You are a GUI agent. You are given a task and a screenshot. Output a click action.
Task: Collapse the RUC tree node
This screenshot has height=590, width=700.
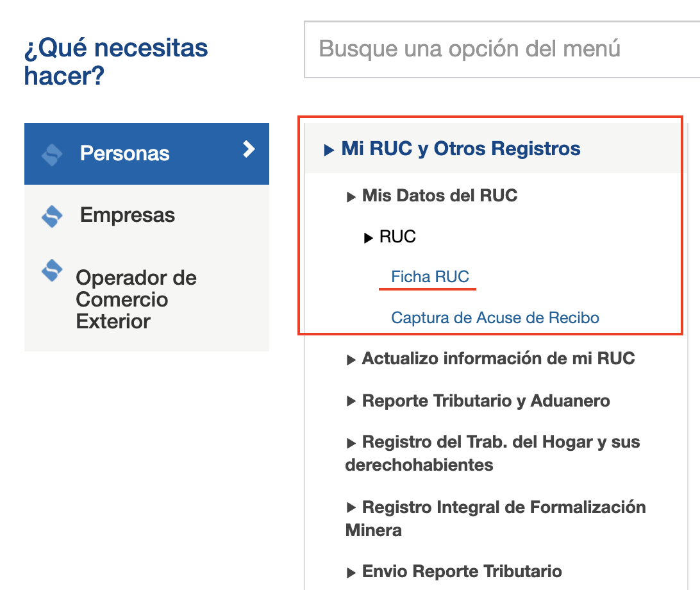pyautogui.click(x=390, y=237)
